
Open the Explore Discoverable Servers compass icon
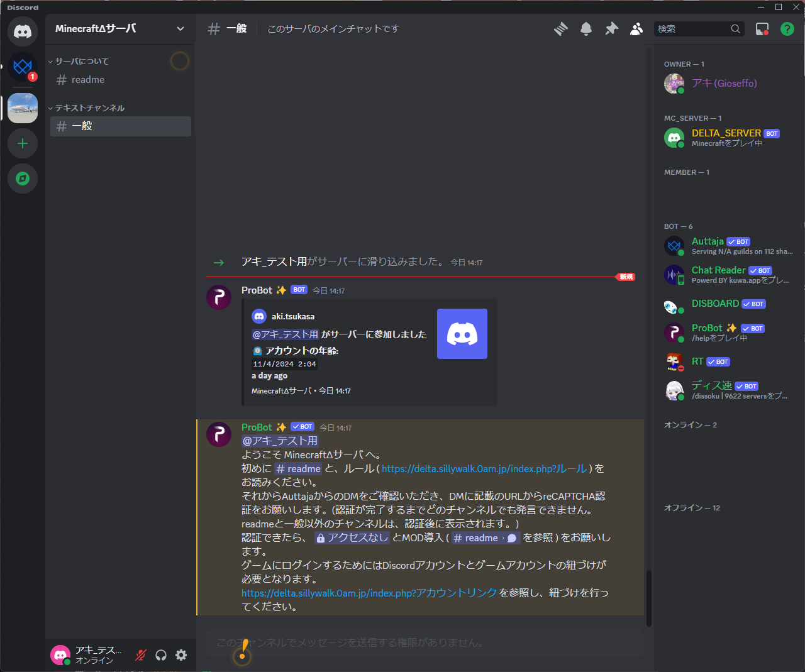[23, 179]
